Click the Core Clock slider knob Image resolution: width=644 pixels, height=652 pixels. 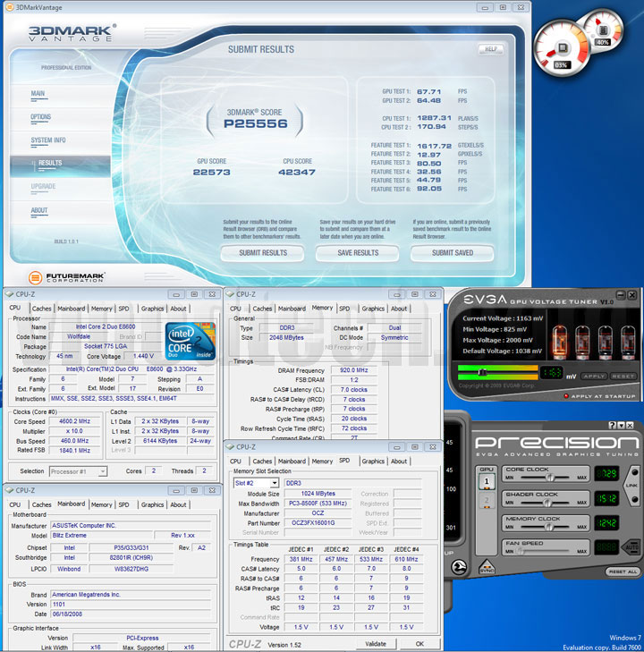click(x=549, y=478)
